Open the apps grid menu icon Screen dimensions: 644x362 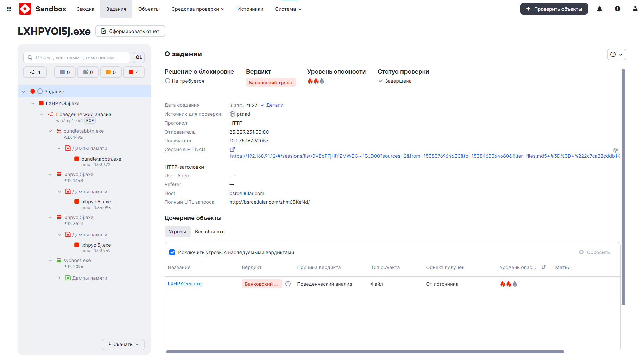[9, 9]
